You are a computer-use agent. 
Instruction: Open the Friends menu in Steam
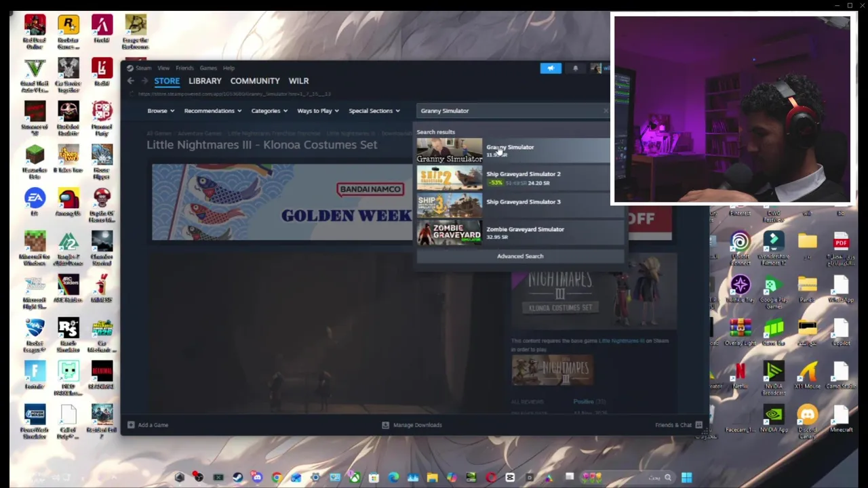coord(184,68)
